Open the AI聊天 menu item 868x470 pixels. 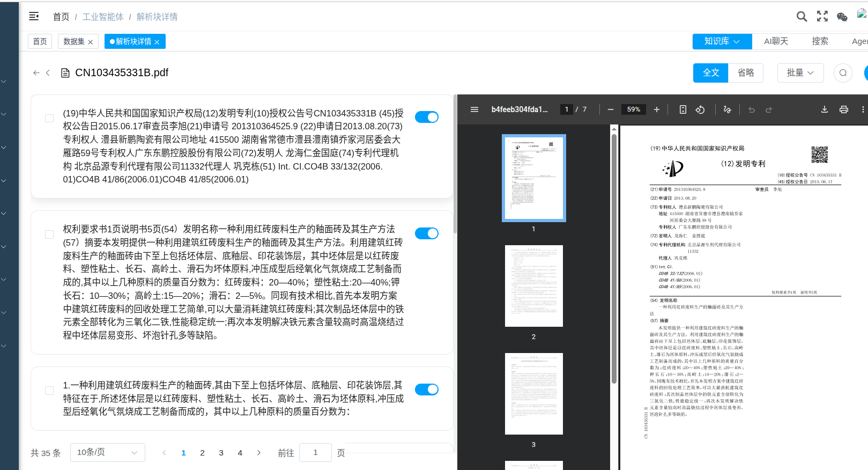776,41
